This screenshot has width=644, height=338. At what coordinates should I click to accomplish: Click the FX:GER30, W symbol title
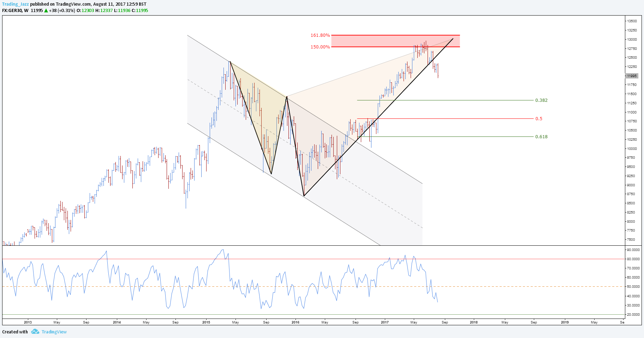coord(15,11)
